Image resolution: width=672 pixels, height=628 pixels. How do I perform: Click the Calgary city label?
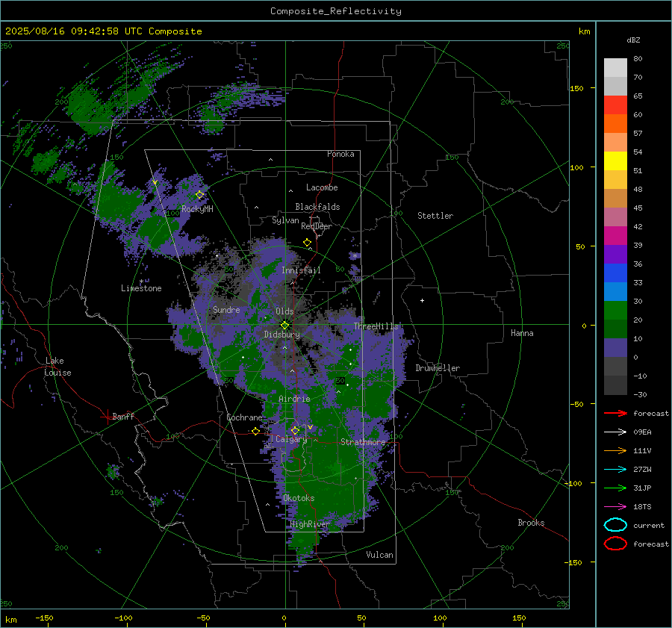point(291,439)
